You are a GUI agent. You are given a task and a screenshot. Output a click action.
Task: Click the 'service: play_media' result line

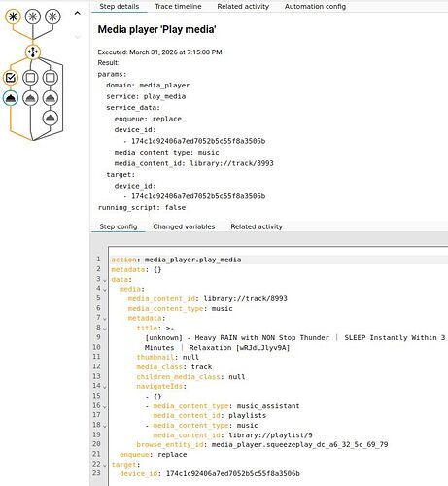(146, 96)
